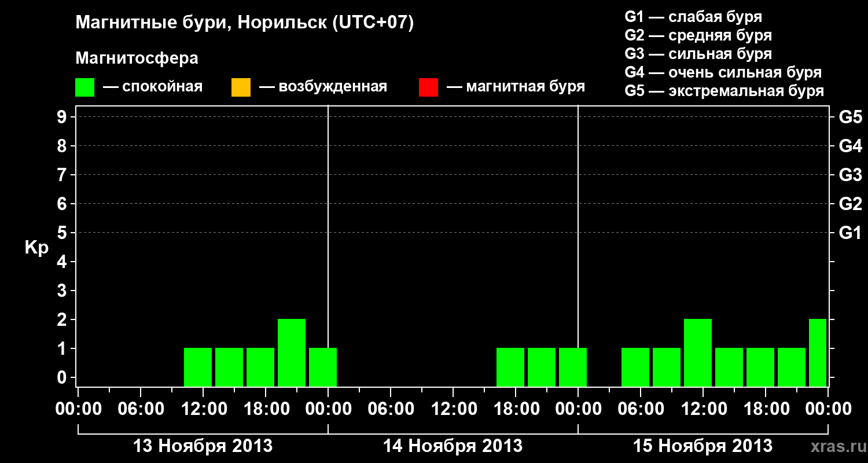Select the line G4 — очень сильная буря
868x463 pixels.
click(x=723, y=72)
